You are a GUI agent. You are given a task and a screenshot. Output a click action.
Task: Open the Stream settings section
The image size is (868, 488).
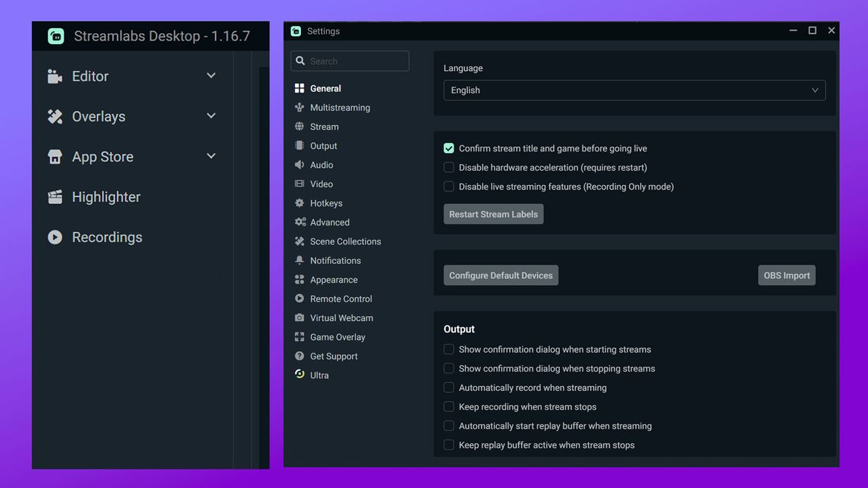(x=324, y=127)
